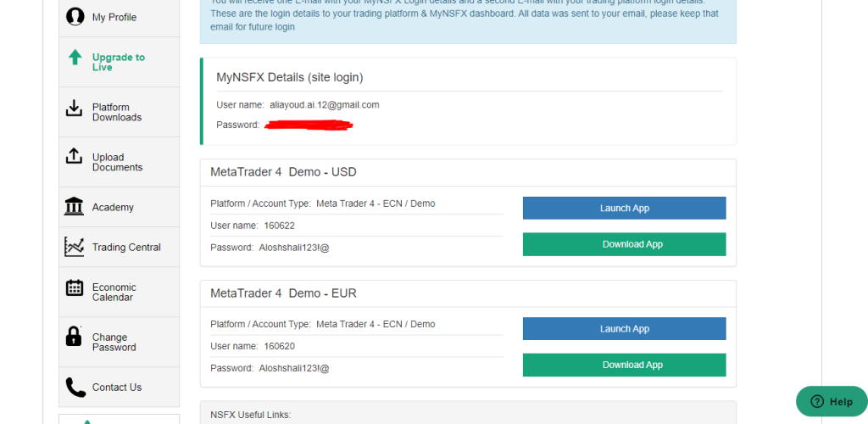Open Economic Calendar sidebar text
This screenshot has height=424, width=868.
(114, 293)
